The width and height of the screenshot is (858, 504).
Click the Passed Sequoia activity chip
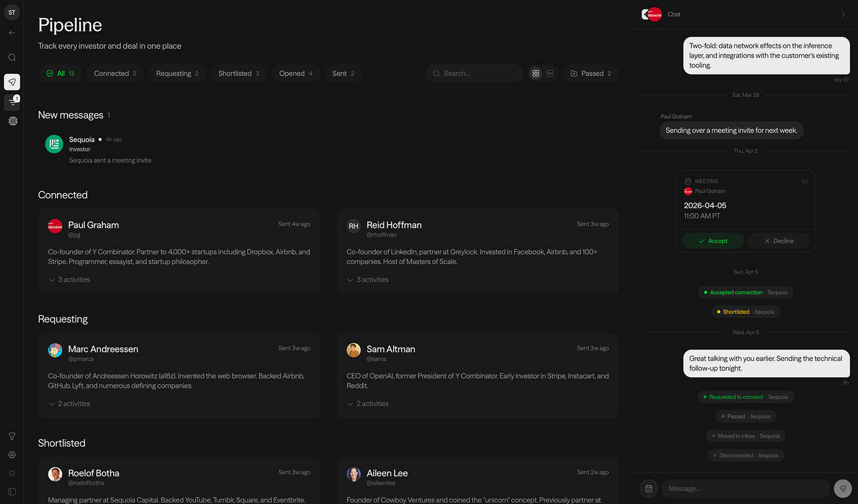click(745, 417)
